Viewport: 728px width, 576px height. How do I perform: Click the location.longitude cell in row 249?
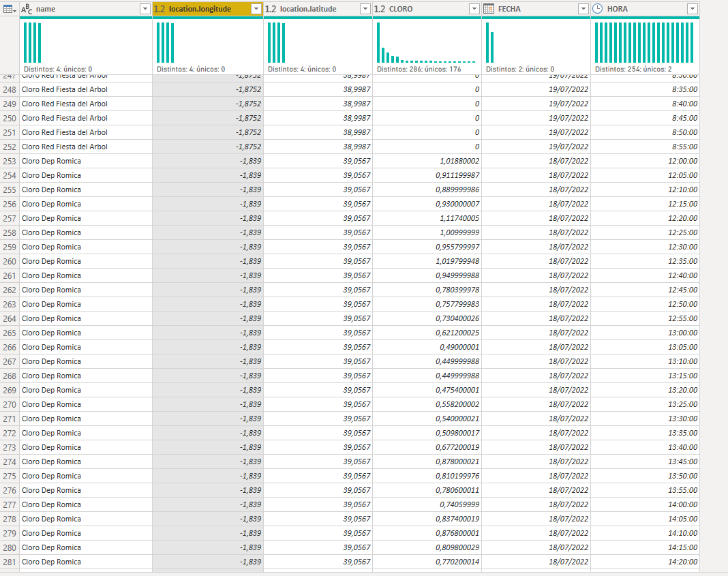207,104
